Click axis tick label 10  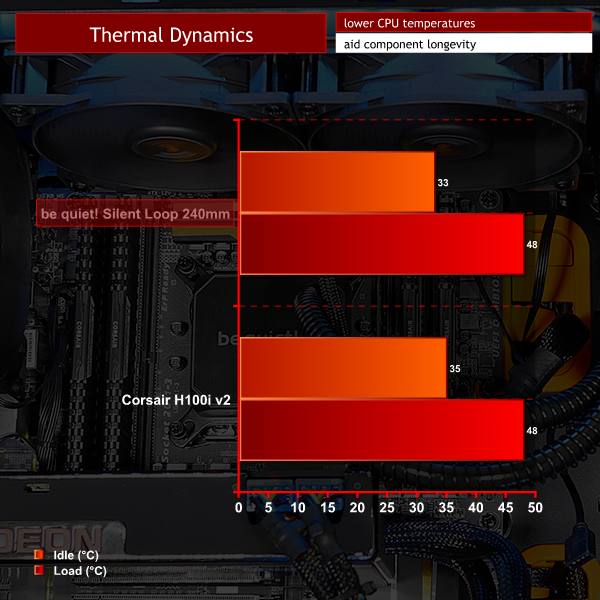click(x=298, y=507)
